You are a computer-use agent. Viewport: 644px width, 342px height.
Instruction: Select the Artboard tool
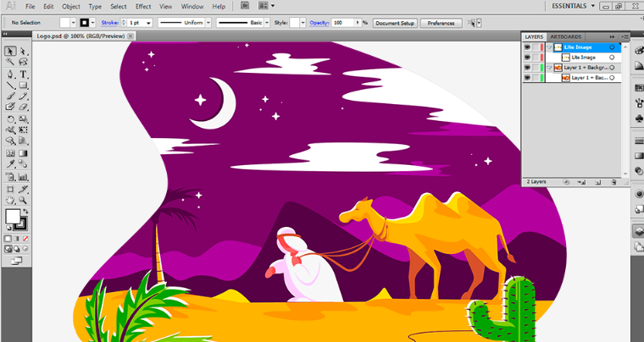10,189
